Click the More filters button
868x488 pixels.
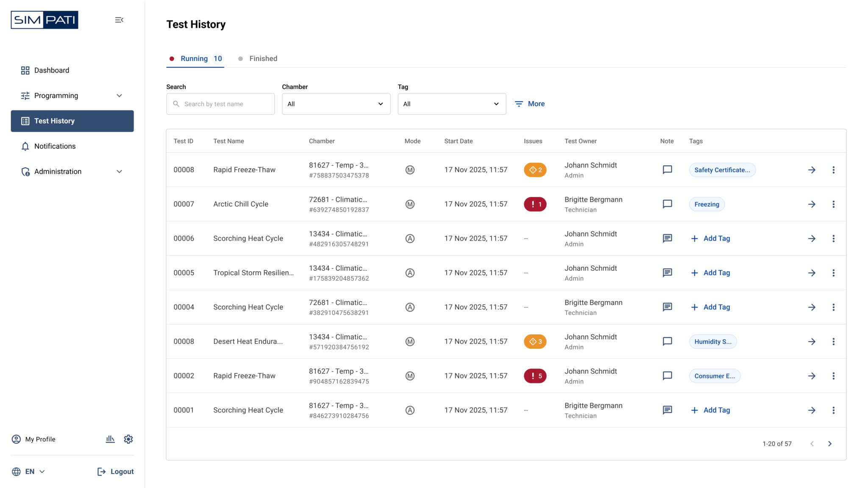click(x=530, y=104)
